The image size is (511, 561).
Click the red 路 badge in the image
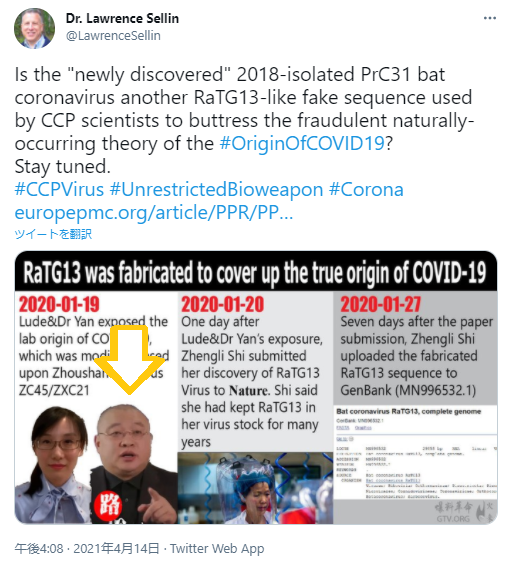(x=108, y=505)
